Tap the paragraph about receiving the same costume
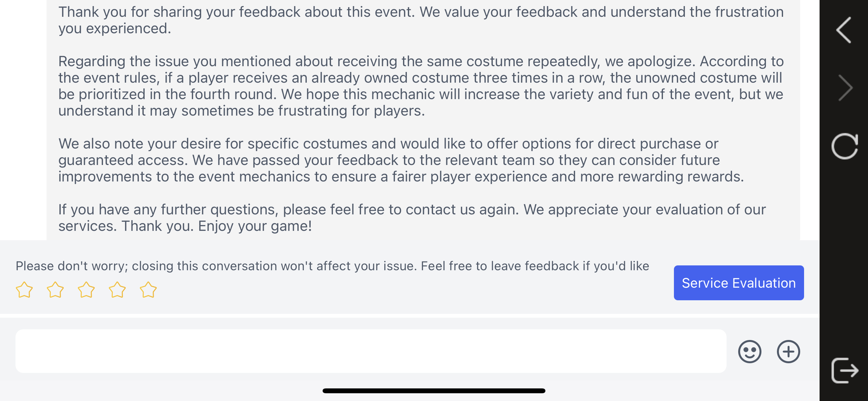The width and height of the screenshot is (868, 401). [421, 86]
